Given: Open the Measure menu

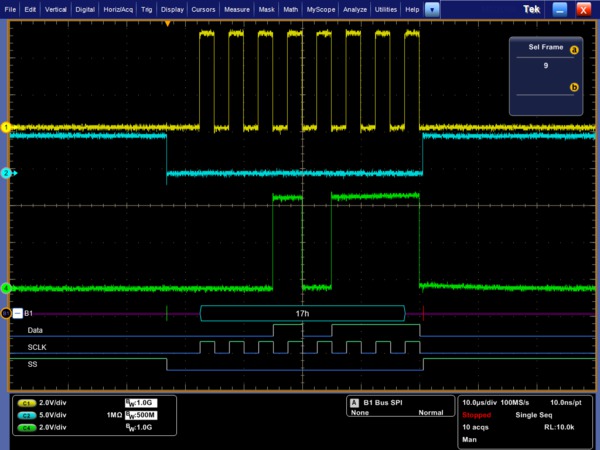Looking at the screenshot, I should tap(237, 9).
